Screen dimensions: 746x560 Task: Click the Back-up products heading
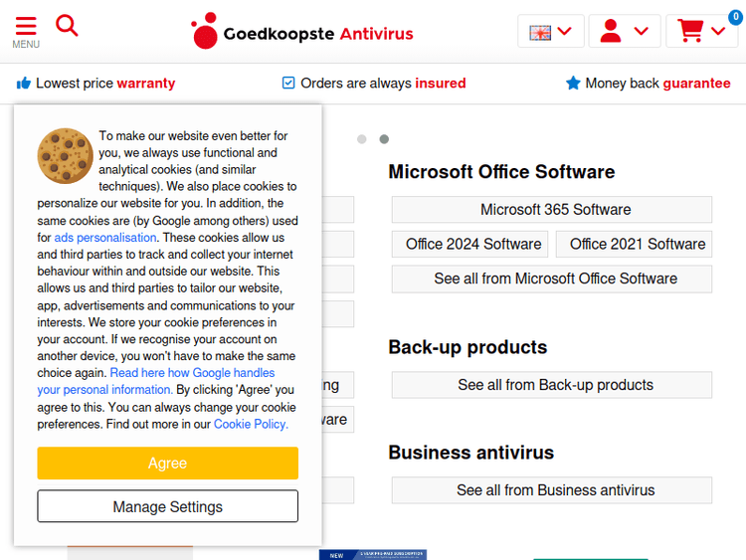pyautogui.click(x=467, y=347)
